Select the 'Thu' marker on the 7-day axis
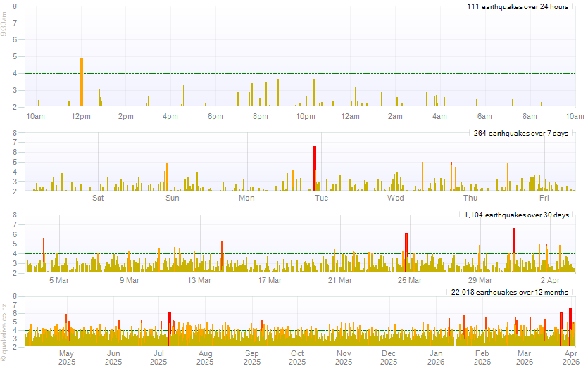This screenshot has width=588, height=373. click(470, 198)
